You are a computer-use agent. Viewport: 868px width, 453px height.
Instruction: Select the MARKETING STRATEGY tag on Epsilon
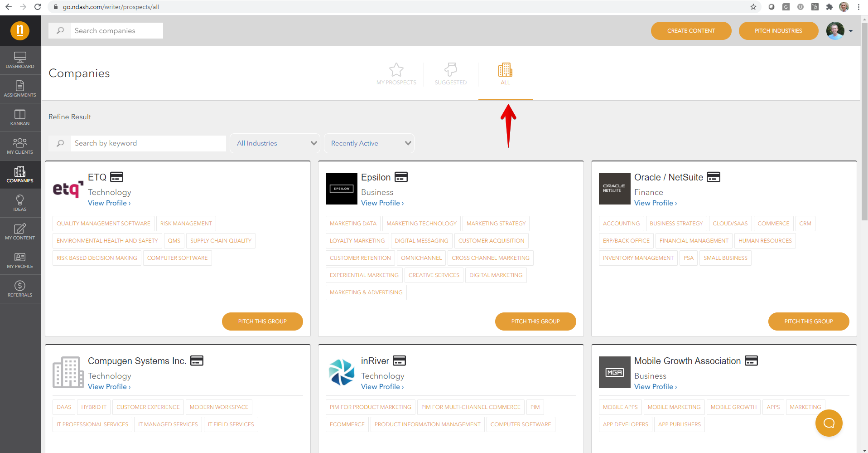(496, 223)
